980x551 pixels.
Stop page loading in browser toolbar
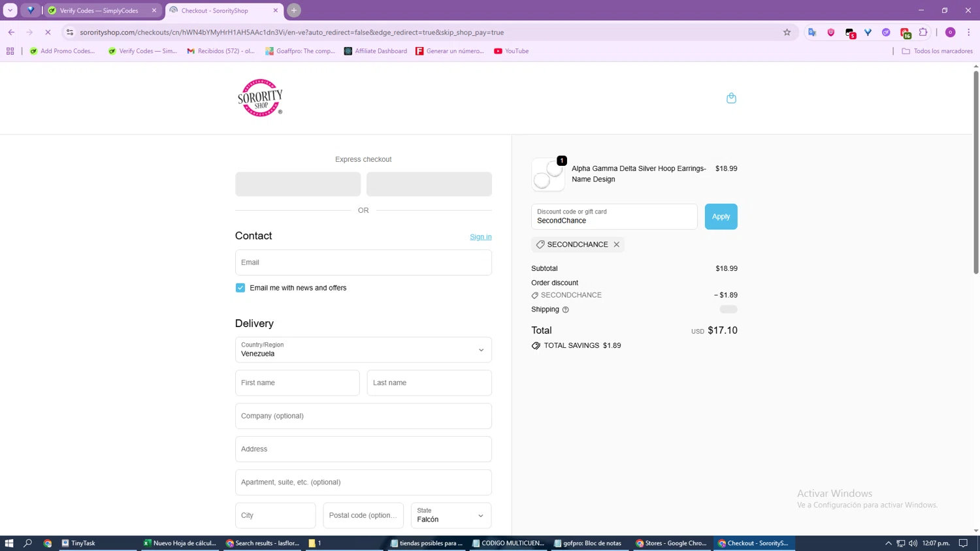48,32
